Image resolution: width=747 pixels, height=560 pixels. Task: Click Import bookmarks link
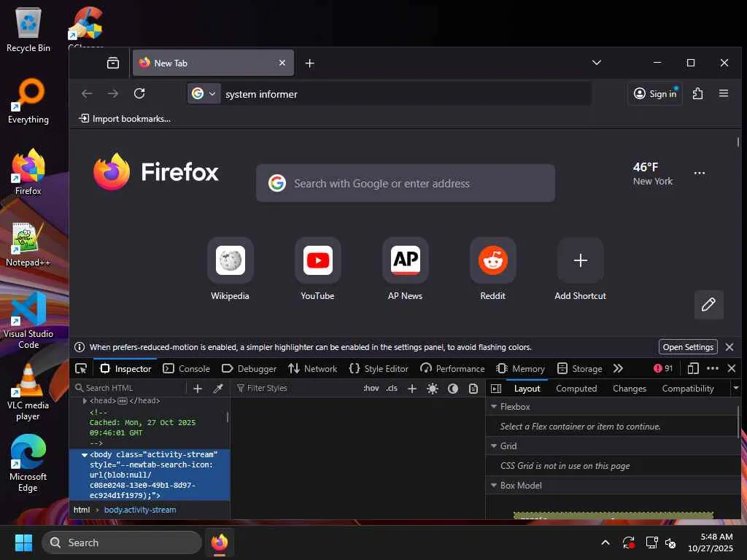coord(125,119)
